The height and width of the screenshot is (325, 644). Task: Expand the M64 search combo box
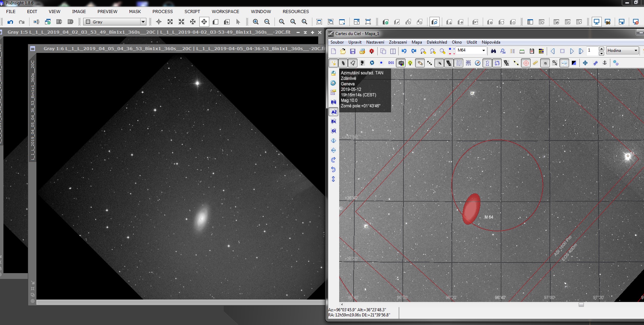coord(483,51)
